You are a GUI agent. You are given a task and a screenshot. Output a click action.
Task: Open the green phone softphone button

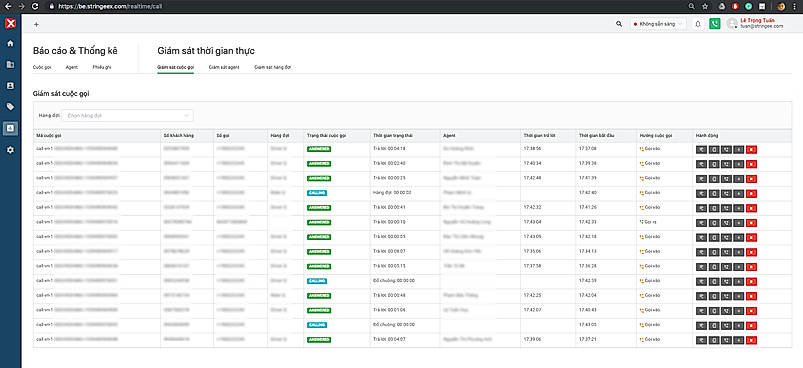[714, 24]
